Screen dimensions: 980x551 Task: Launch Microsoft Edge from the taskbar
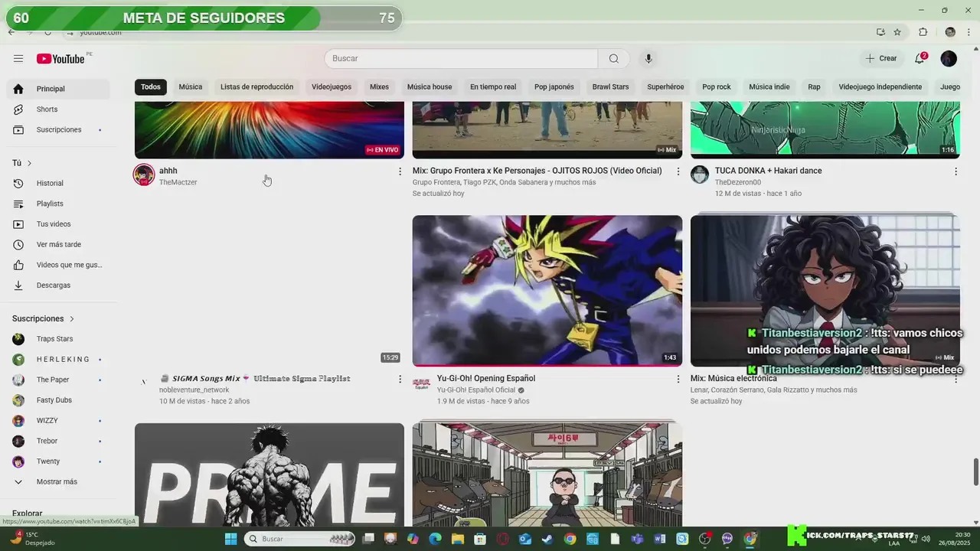435,539
